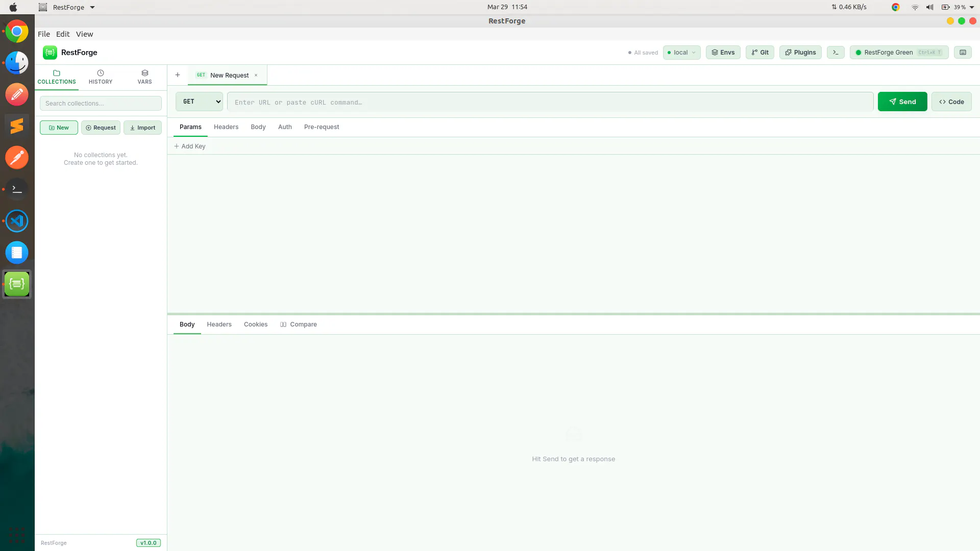Click the RestForge logo icon in header
Image resolution: width=980 pixels, height=551 pixels.
coord(50,53)
